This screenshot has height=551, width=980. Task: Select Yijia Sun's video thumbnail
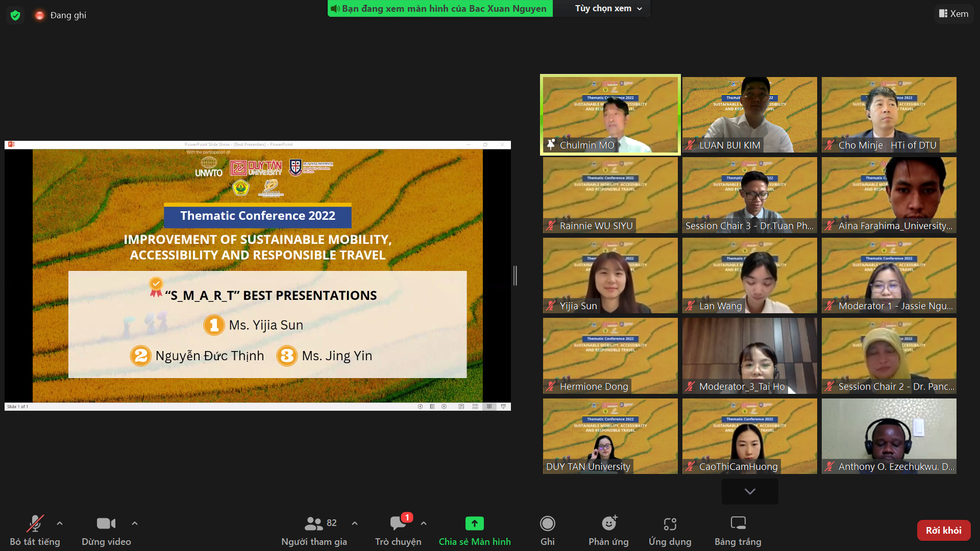[610, 275]
